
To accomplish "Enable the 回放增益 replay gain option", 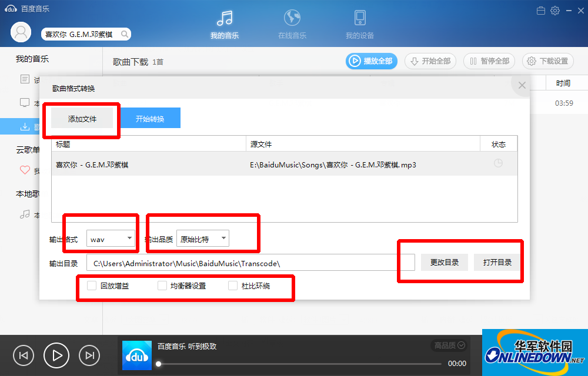I will coord(91,285).
